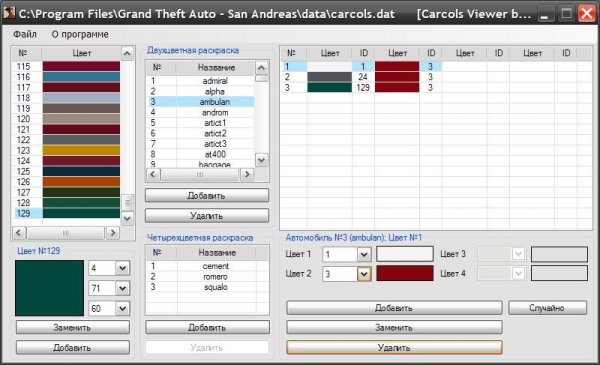Screen dimensions: 600x365
Task: Open the О программе menu
Action: point(80,34)
